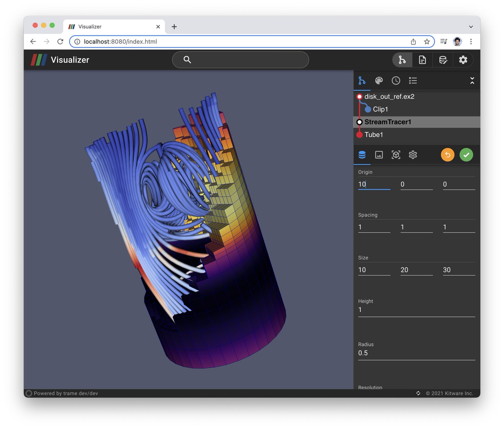The width and height of the screenshot is (504, 429).
Task: Click the site information icon
Action: click(77, 41)
